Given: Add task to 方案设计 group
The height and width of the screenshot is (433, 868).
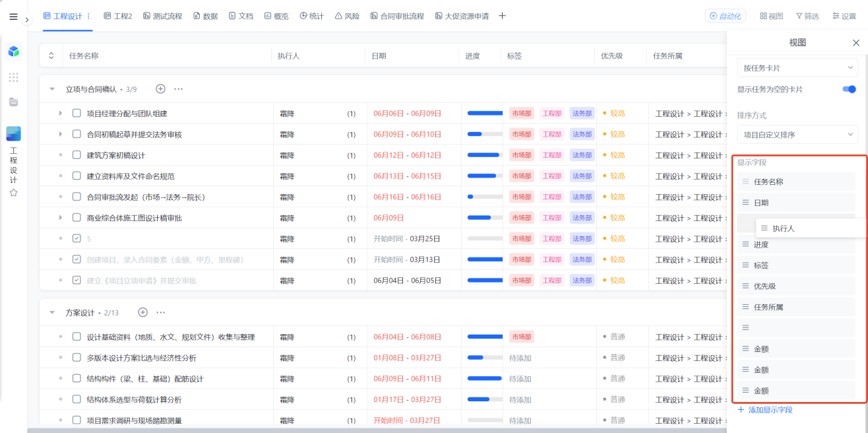Looking at the screenshot, I should pos(142,312).
